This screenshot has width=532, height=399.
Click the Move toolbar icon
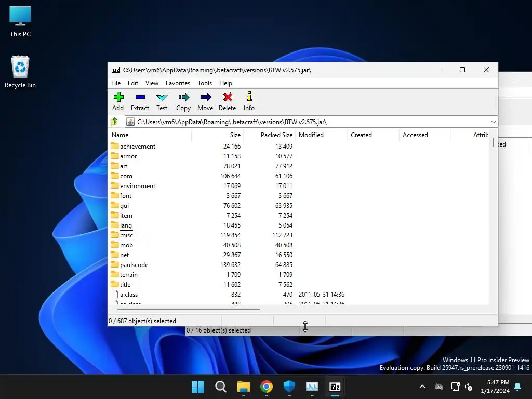click(x=205, y=101)
